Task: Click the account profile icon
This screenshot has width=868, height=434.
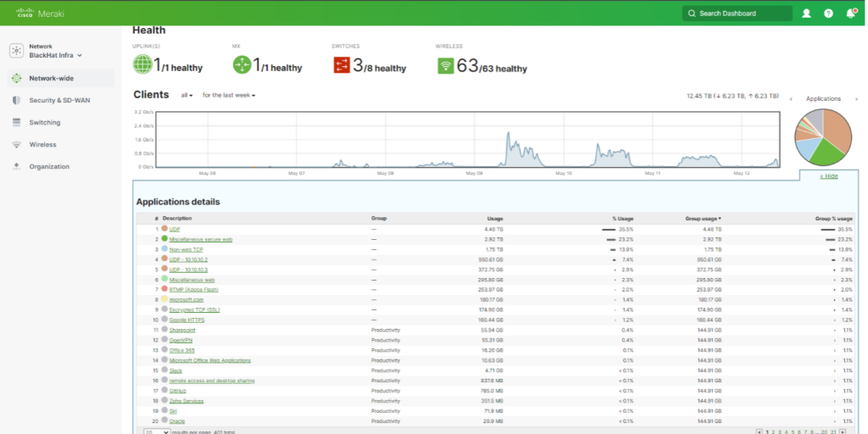Action: pos(806,14)
